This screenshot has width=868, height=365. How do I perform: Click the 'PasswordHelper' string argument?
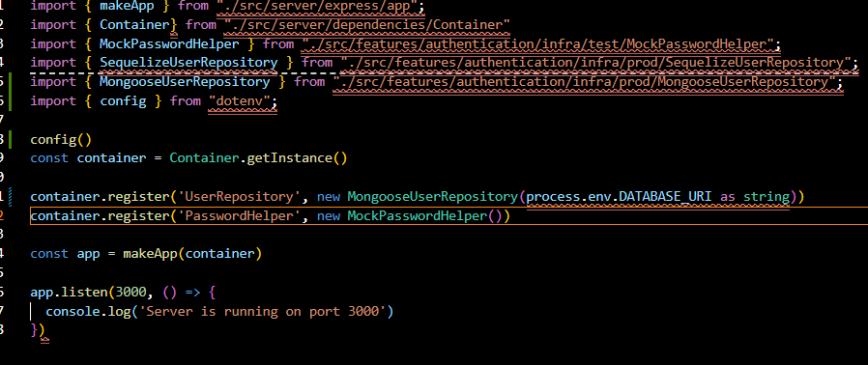point(239,215)
